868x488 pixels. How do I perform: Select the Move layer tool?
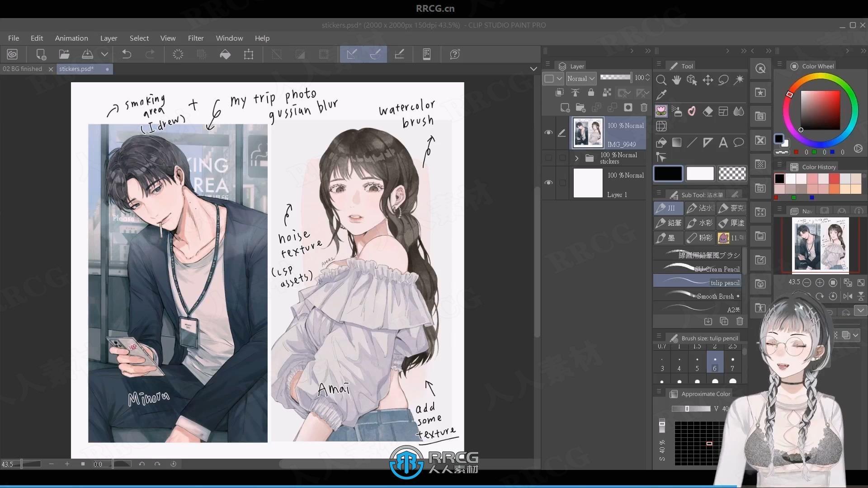click(x=708, y=80)
